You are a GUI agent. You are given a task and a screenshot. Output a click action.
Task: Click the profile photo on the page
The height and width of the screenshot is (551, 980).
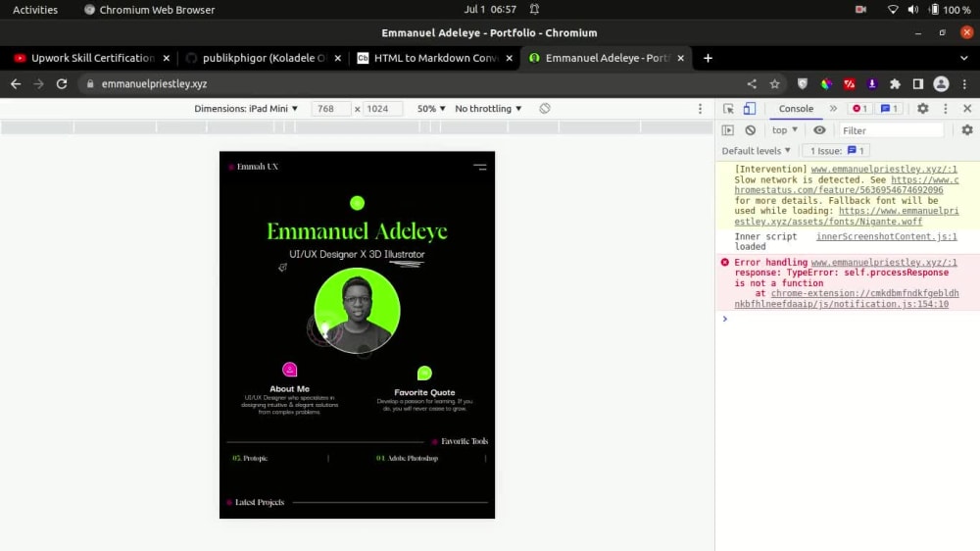[357, 311]
